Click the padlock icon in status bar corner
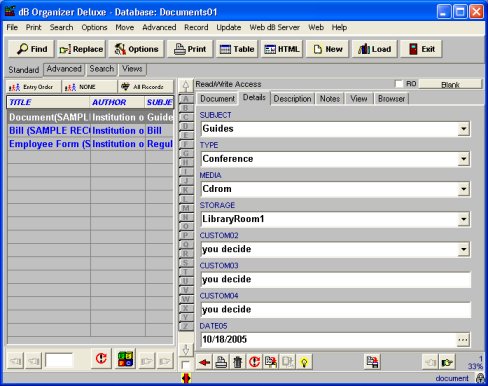 480,378
